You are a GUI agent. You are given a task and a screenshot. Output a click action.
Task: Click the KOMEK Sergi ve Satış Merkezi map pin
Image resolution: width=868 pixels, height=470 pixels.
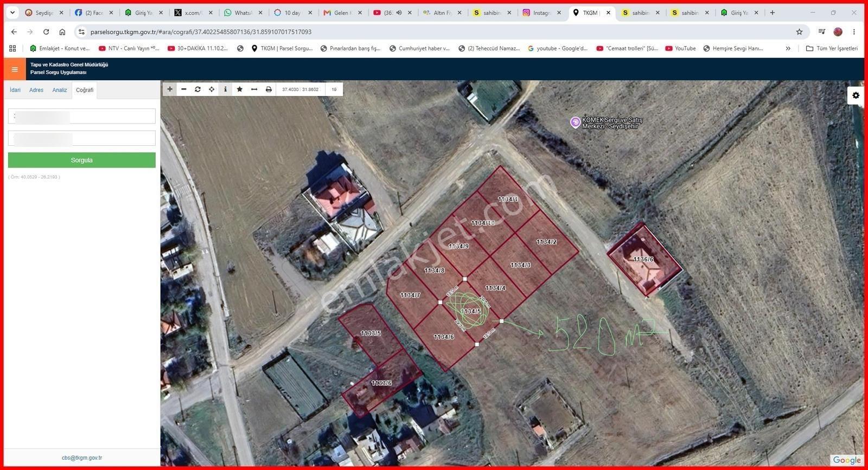[575, 123]
